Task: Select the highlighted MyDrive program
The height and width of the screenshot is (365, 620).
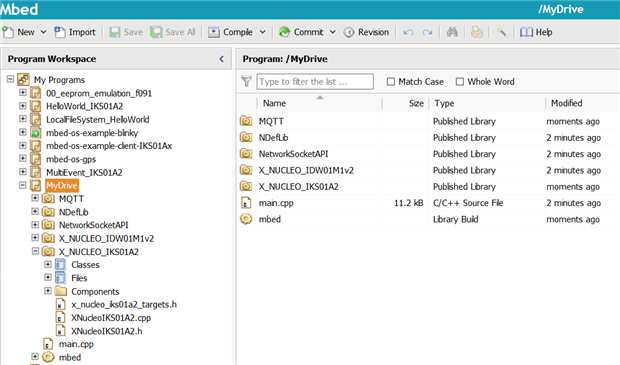Action: [62, 185]
